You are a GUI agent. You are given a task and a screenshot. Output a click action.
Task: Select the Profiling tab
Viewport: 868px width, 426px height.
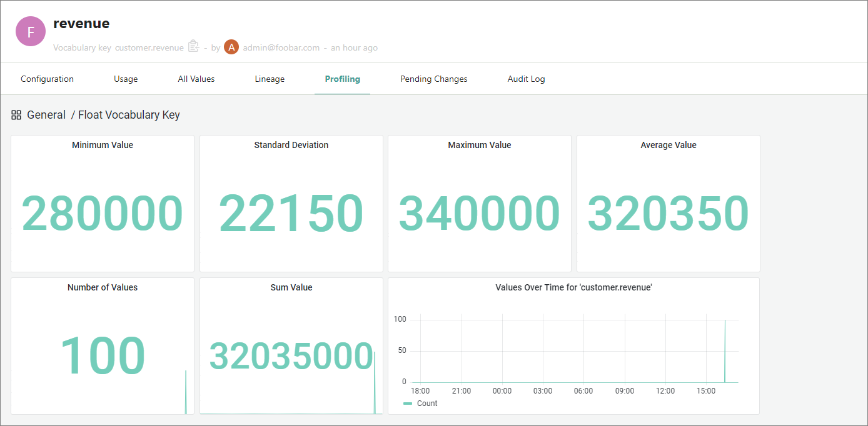coord(342,79)
